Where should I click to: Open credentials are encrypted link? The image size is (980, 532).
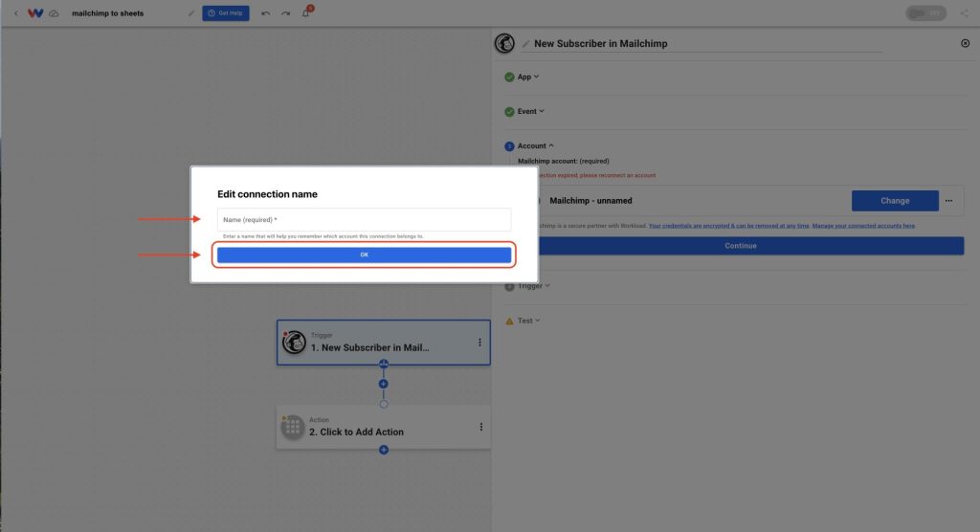728,226
